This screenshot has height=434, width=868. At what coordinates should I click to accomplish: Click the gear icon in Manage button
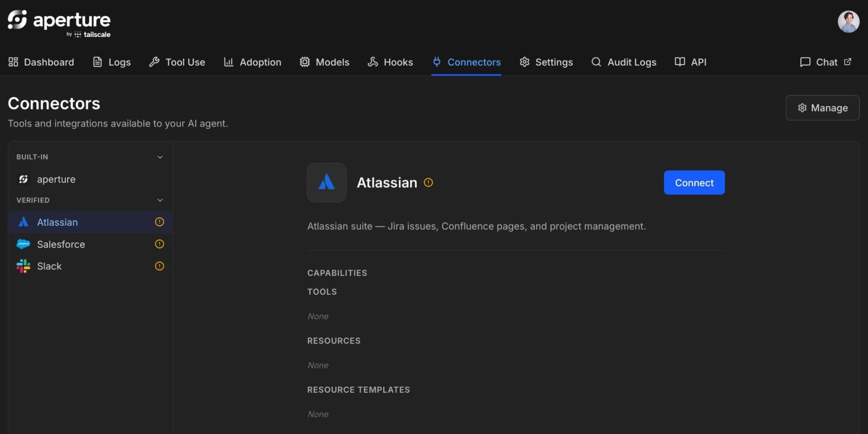(802, 108)
